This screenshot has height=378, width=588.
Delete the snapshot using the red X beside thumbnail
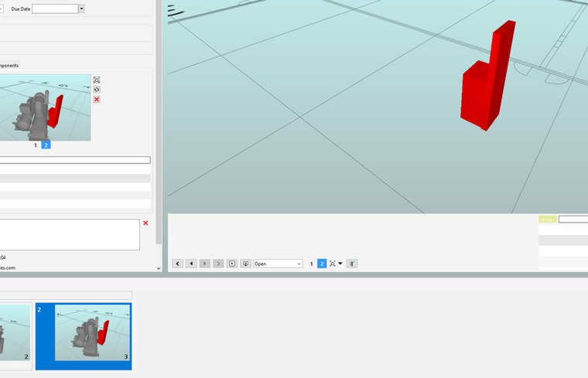(97, 99)
